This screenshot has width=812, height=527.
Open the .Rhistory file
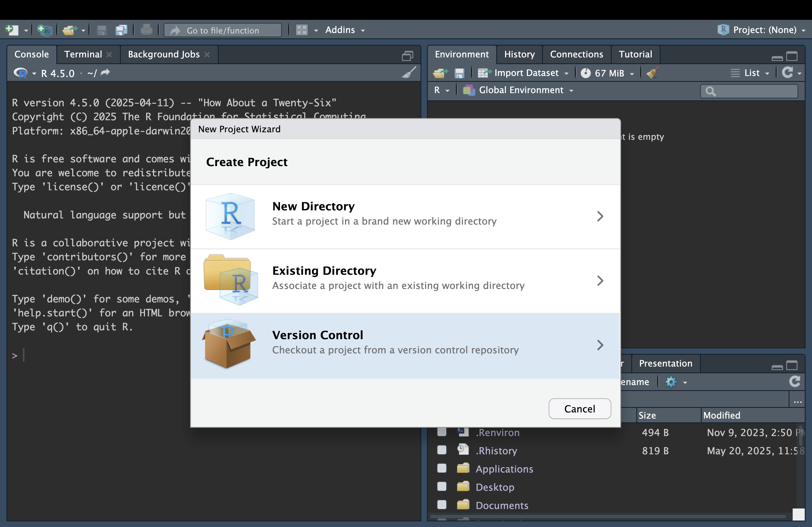[496, 451]
